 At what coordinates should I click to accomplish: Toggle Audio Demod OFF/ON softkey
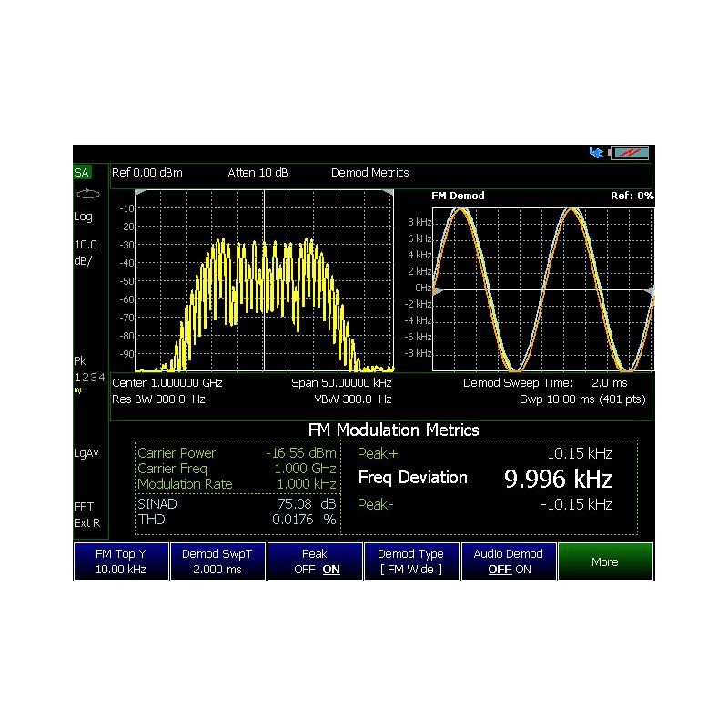coord(509,561)
